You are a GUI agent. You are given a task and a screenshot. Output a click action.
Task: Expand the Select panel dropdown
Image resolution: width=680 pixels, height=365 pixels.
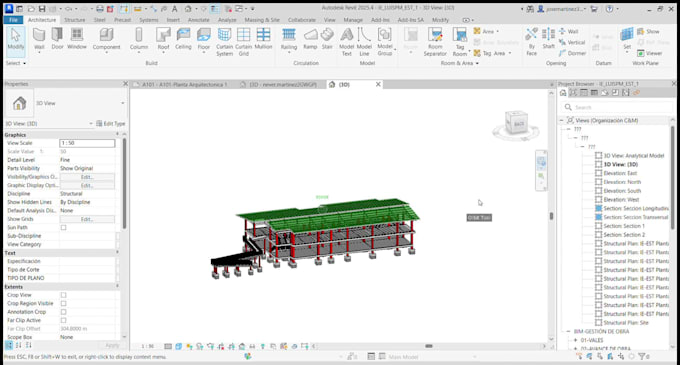pos(16,63)
